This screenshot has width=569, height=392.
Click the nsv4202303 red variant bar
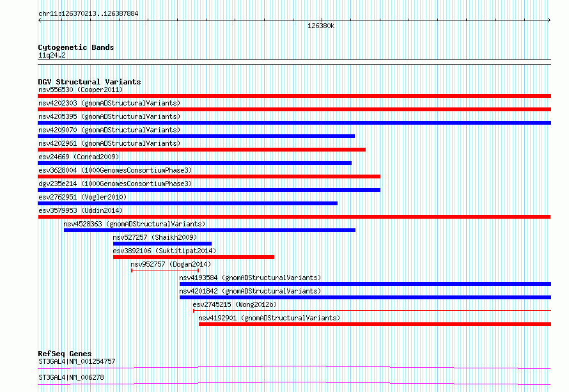click(294, 109)
